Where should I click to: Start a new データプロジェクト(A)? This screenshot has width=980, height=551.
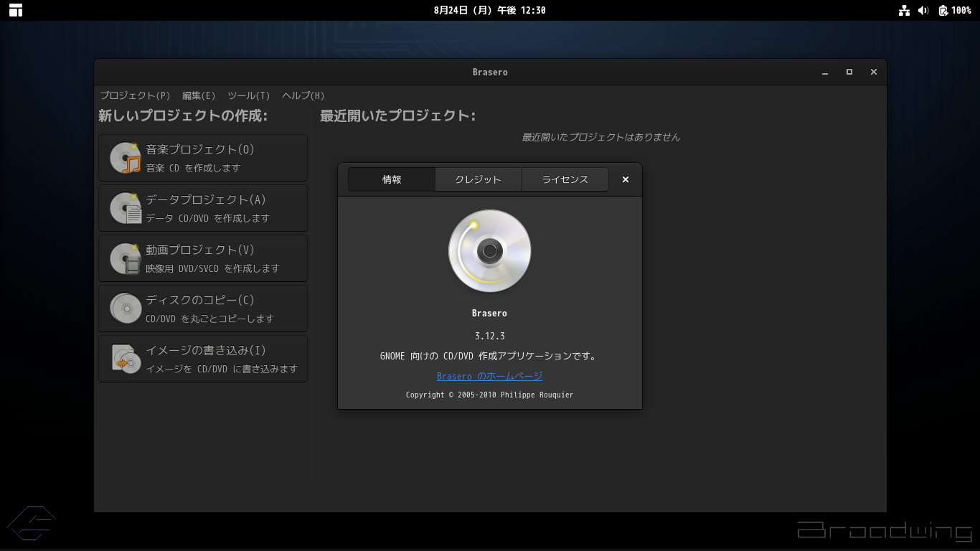point(203,208)
